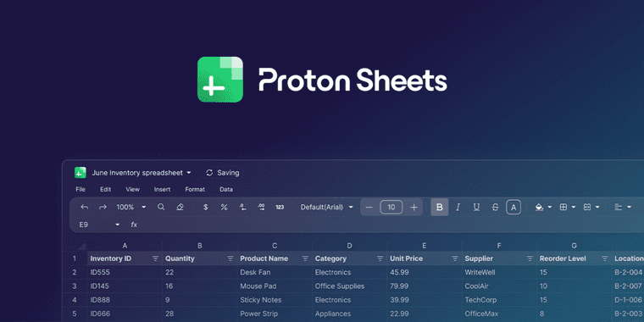Open the File menu
644x322 pixels.
point(80,189)
